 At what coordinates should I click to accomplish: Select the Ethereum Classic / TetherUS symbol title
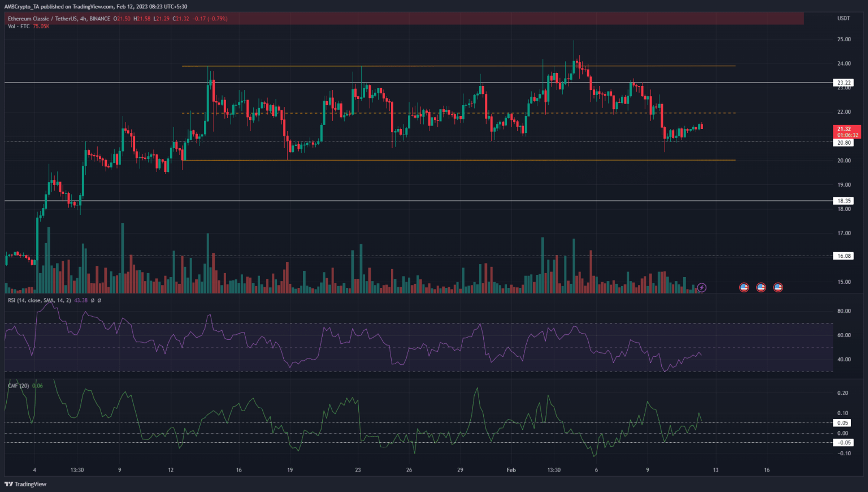[x=42, y=19]
